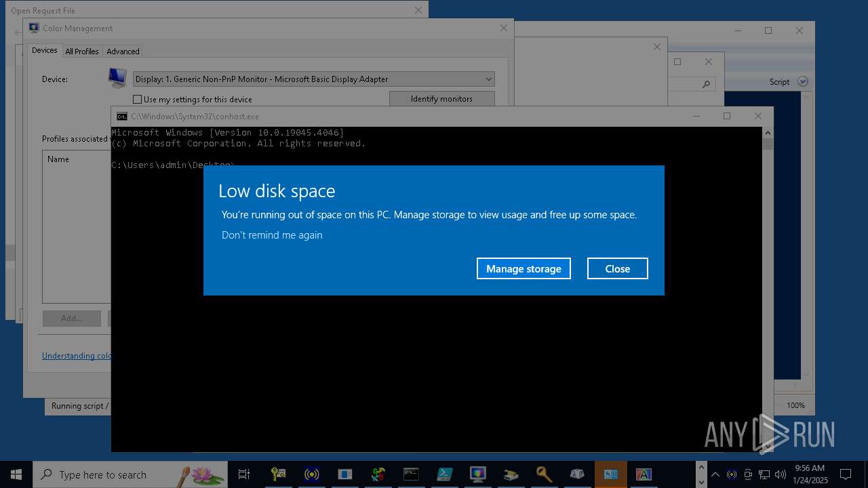This screenshot has height=488, width=868.
Task: Open the colorful puzzle-pieces taskbar app
Action: pyautogui.click(x=378, y=474)
